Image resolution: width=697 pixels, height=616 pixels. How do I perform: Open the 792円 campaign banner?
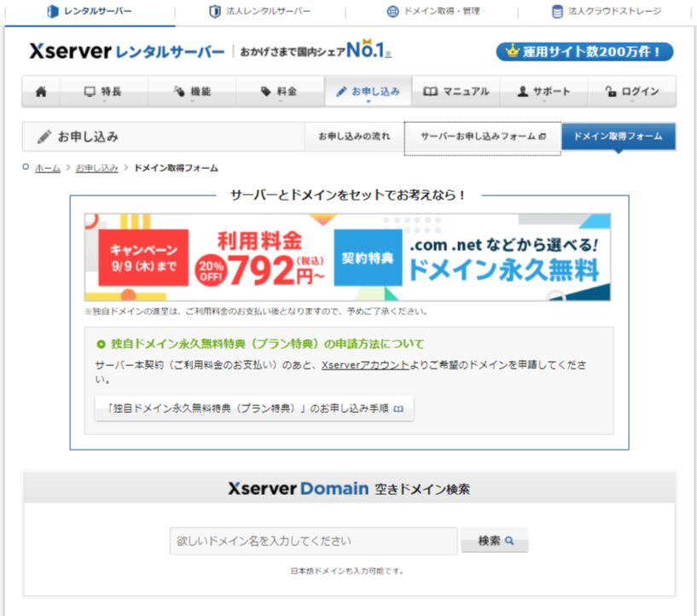pyautogui.click(x=347, y=258)
